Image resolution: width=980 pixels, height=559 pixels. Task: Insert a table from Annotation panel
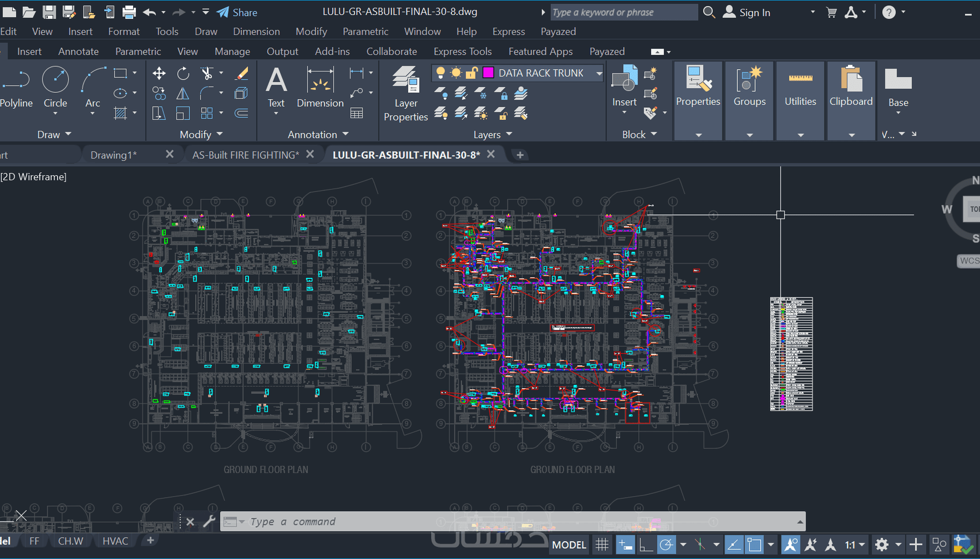(x=357, y=113)
